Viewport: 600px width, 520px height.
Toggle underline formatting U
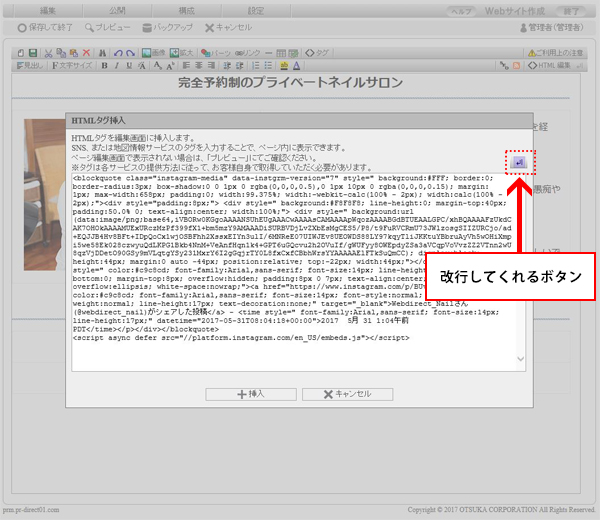click(x=129, y=65)
